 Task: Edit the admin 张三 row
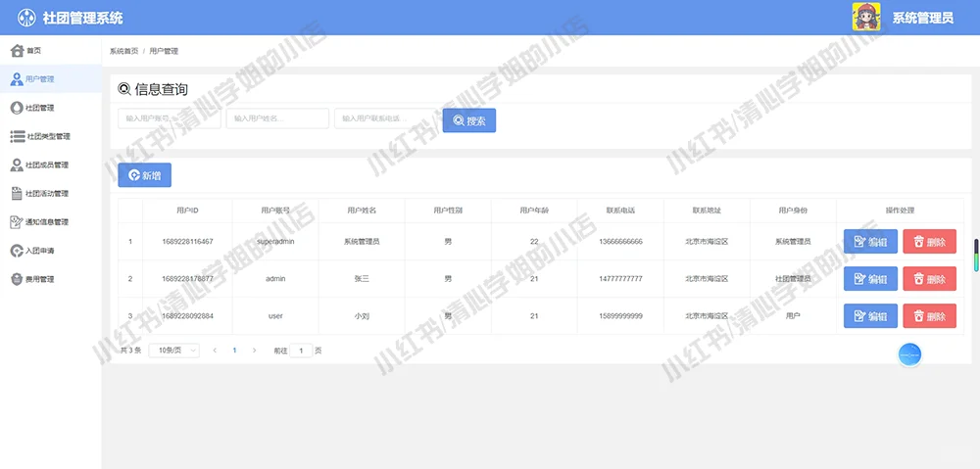tap(870, 278)
